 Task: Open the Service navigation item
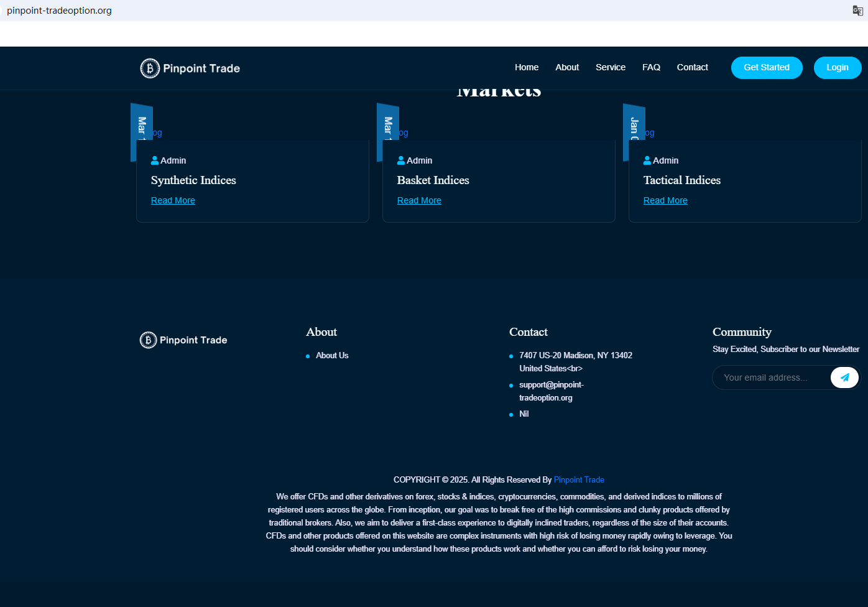610,67
